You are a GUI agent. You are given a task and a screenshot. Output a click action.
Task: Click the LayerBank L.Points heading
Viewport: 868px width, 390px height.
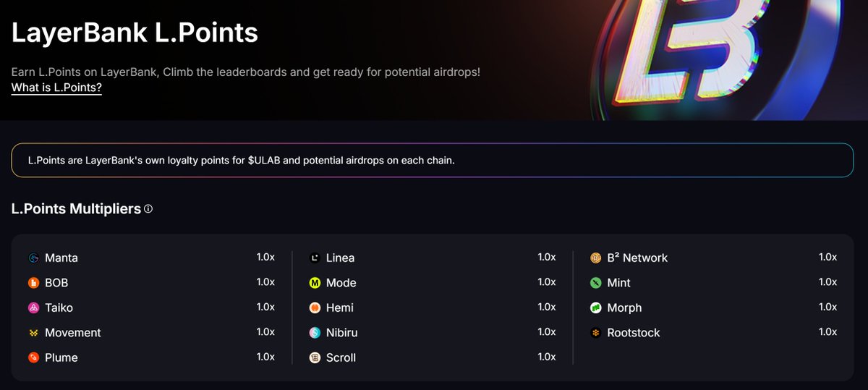[x=135, y=33]
